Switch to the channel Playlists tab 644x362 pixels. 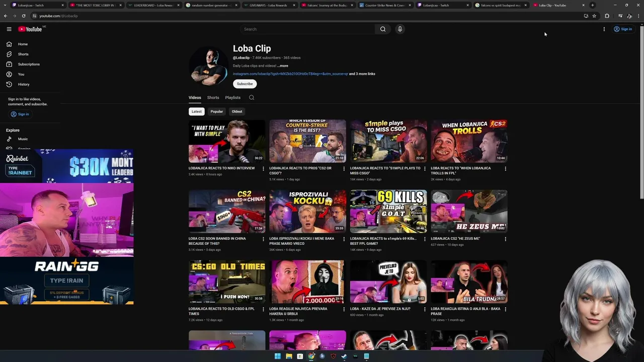coord(233,98)
